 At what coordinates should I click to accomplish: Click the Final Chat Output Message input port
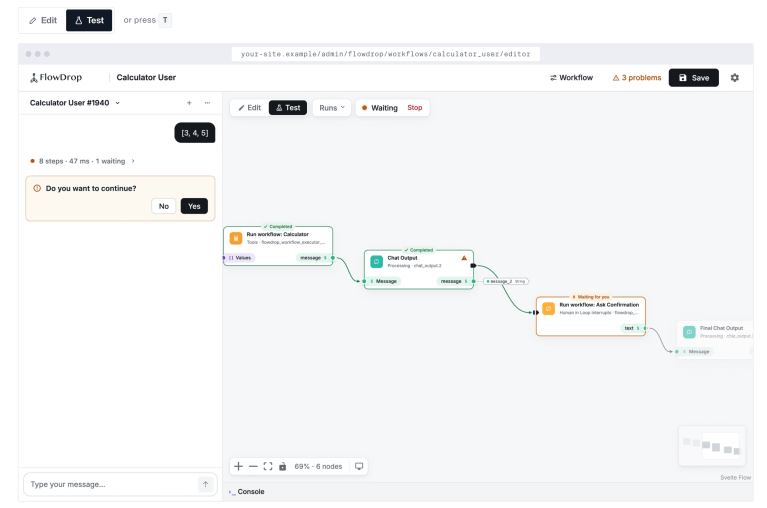pyautogui.click(x=677, y=352)
